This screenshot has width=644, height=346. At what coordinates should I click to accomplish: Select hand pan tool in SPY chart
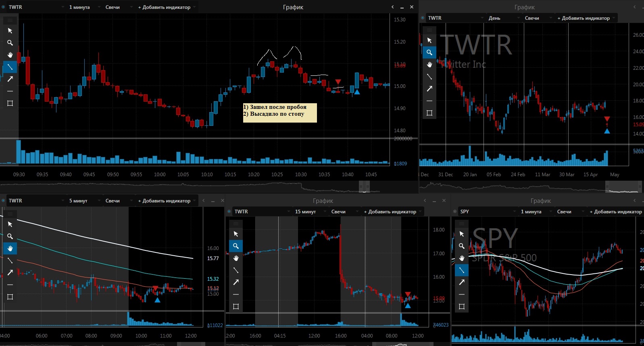(462, 258)
